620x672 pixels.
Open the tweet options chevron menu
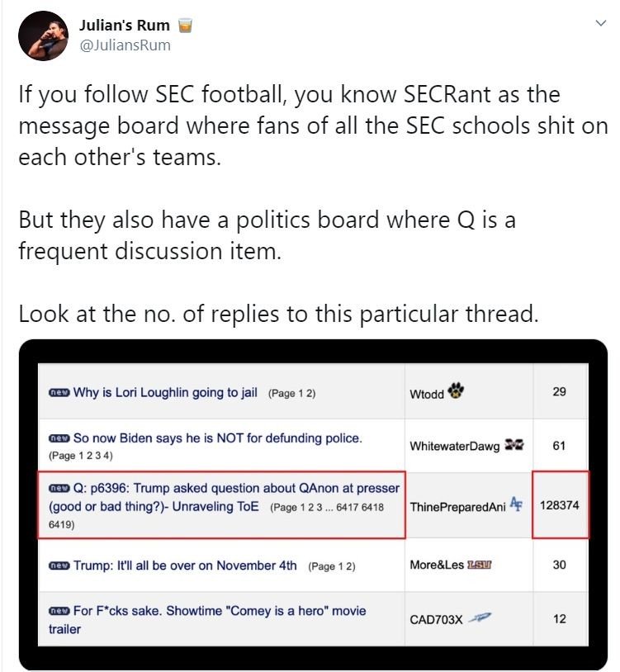click(600, 24)
